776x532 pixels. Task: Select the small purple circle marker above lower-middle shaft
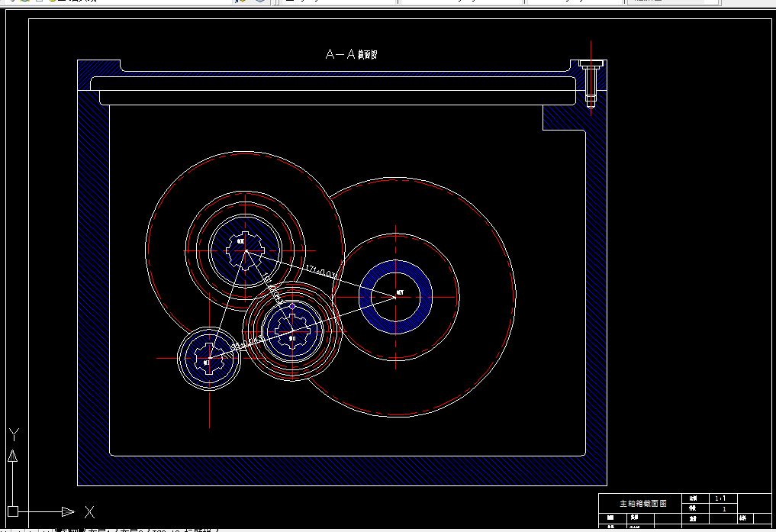point(292,307)
